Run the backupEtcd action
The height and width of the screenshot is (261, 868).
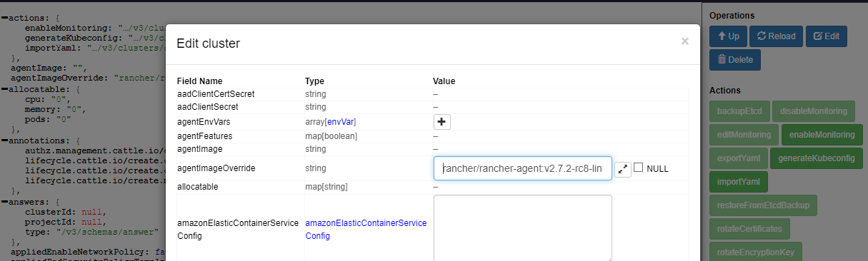739,111
